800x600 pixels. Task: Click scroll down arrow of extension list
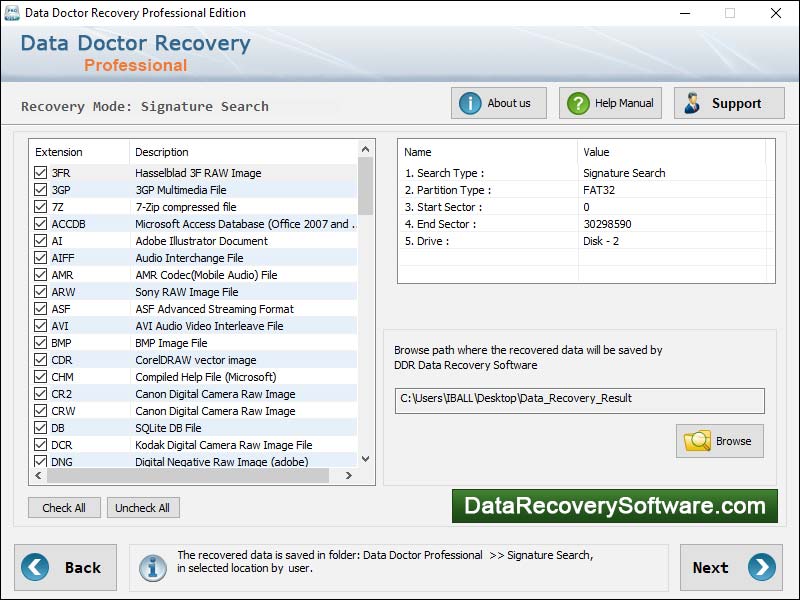[365, 459]
